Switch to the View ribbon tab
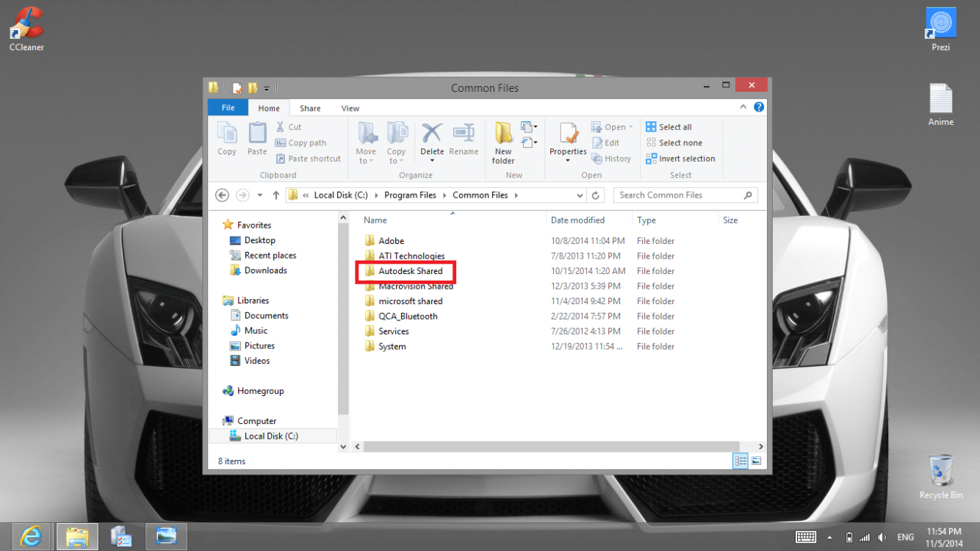This screenshot has height=551, width=980. [x=350, y=108]
